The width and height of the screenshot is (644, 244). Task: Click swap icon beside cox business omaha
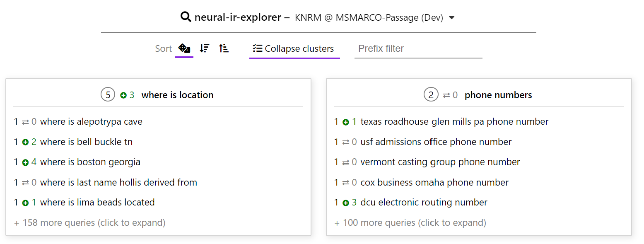coord(346,183)
